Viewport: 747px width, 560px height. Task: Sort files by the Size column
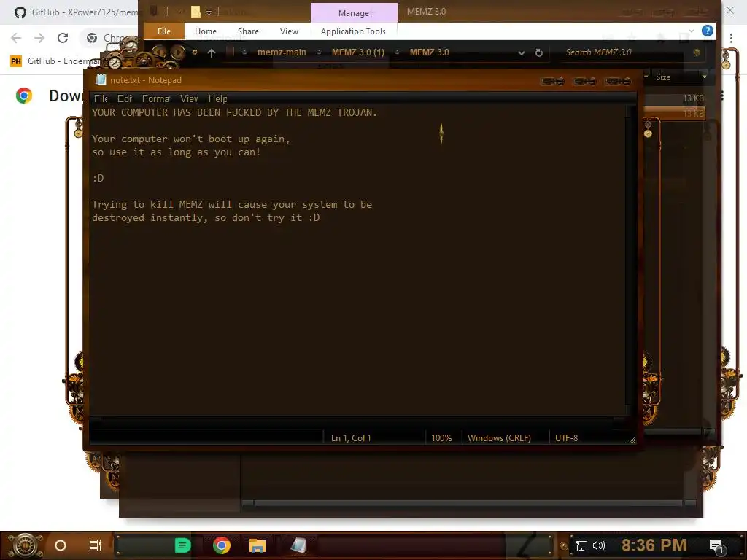click(663, 77)
